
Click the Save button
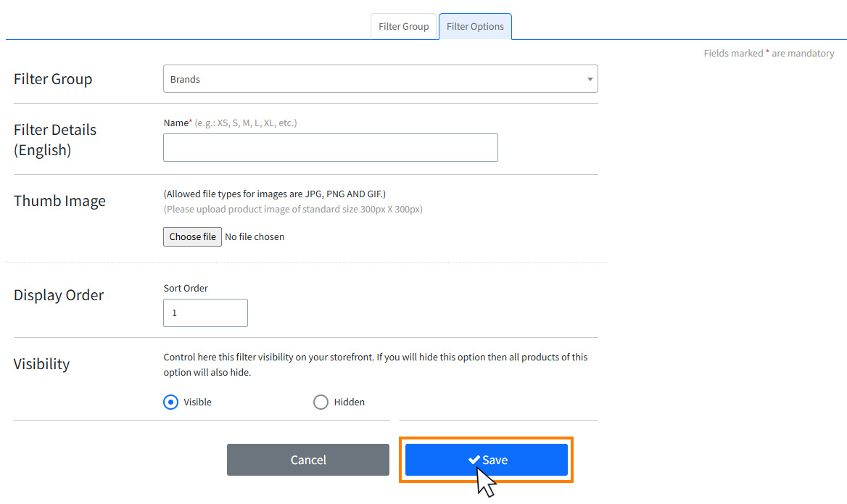486,459
